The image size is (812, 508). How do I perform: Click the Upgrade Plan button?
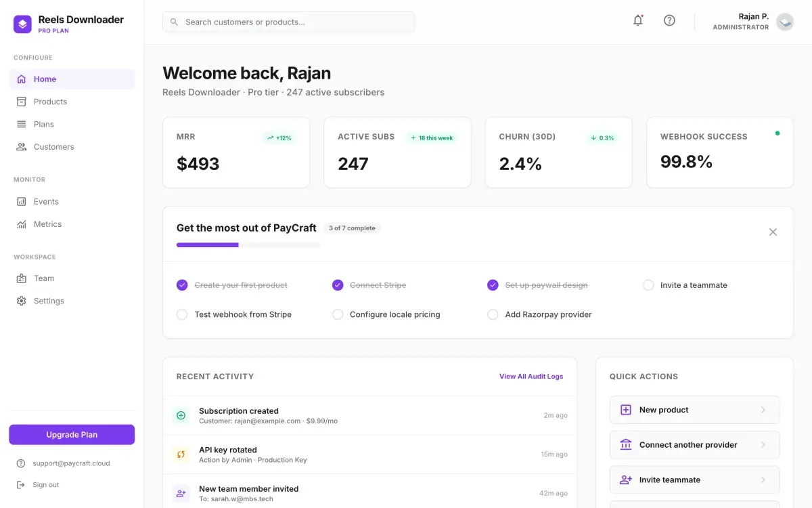click(72, 435)
